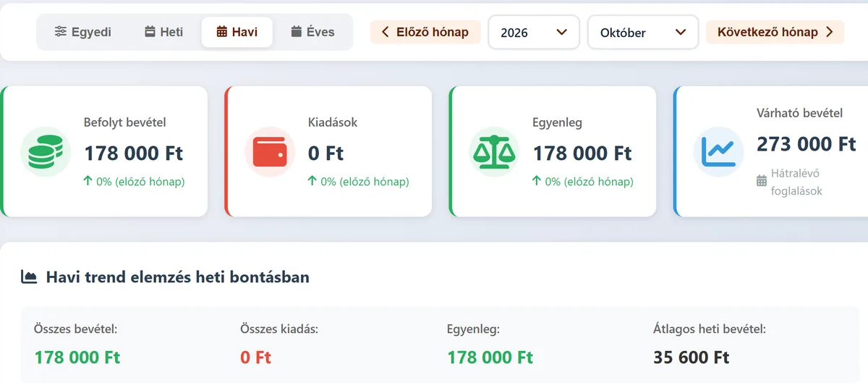Click the Egyenleg card title
868x388 pixels.
click(x=558, y=122)
